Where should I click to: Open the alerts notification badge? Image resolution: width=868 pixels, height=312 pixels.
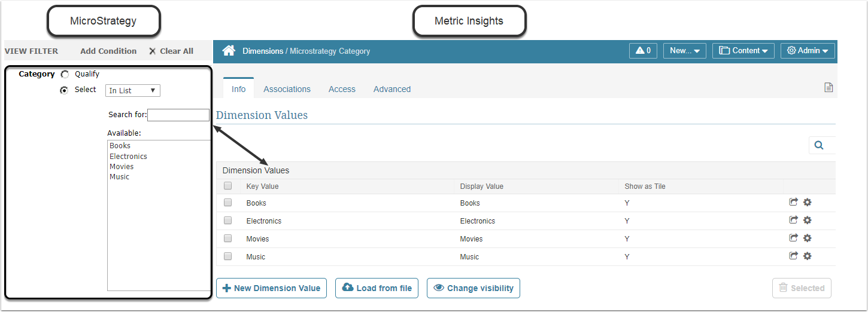point(644,51)
